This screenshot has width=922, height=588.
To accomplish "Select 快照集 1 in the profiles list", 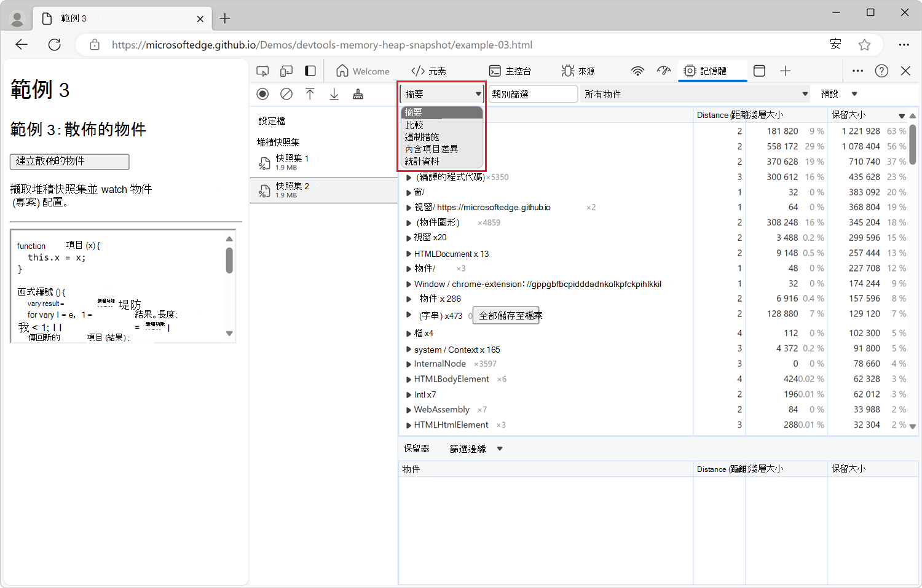I will point(324,162).
